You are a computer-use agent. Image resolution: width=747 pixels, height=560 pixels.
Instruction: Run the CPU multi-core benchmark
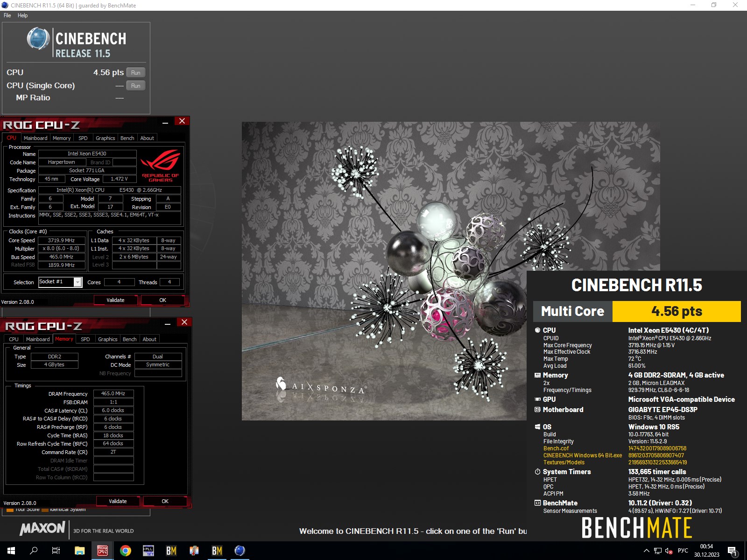136,72
